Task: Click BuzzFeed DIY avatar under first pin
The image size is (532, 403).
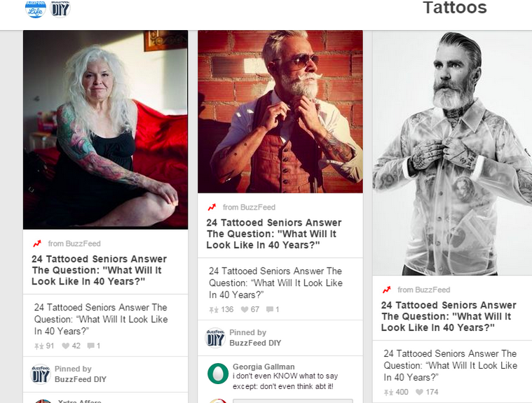Action: coord(41,374)
